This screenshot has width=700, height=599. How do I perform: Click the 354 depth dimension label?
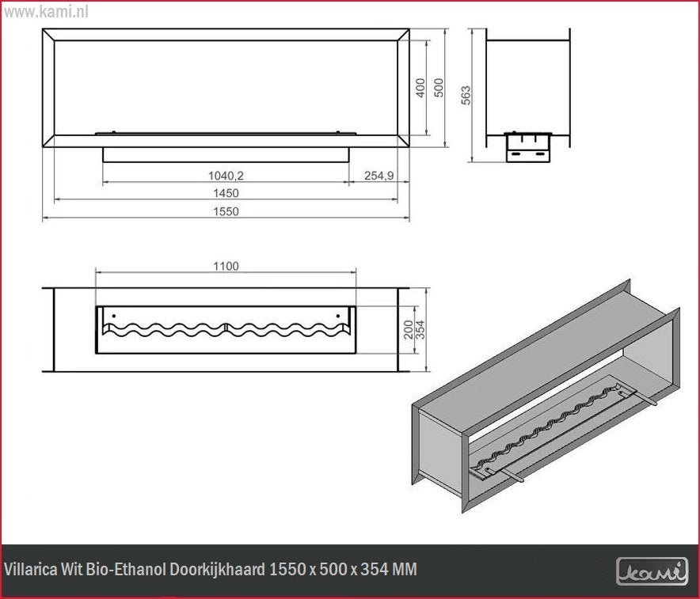[x=420, y=328]
